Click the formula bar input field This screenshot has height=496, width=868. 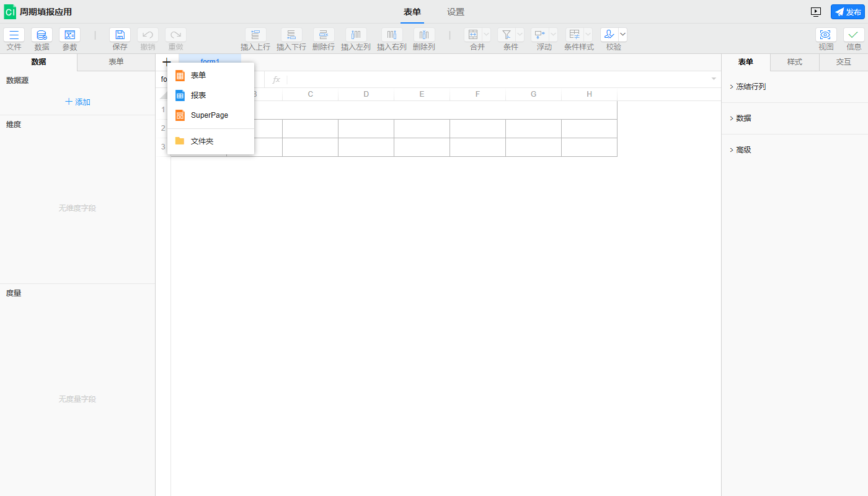[496, 79]
